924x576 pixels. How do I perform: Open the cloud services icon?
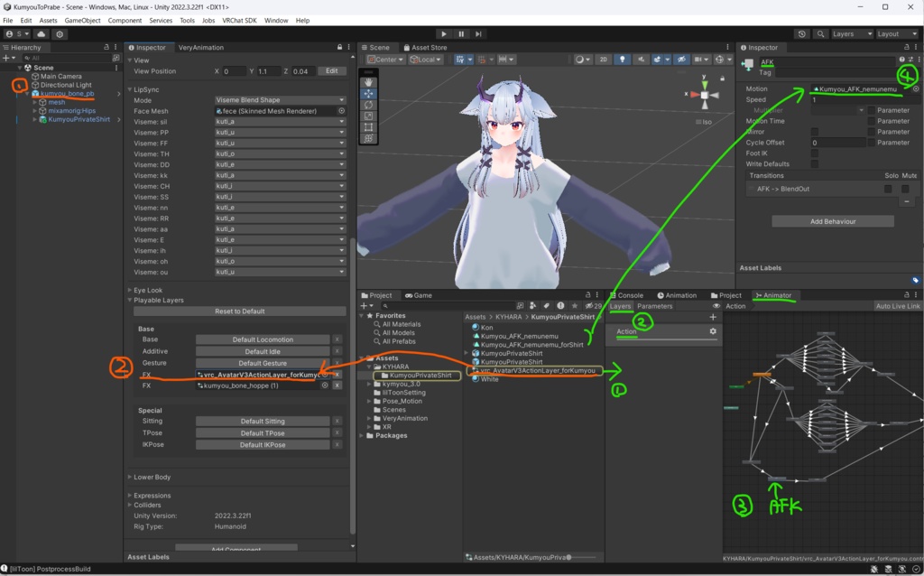[x=42, y=34]
